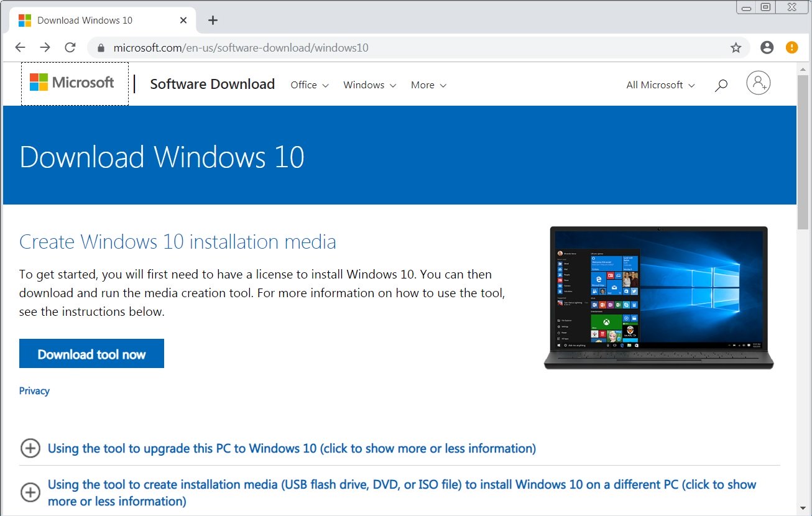Select the Download Windows 10 browser tab
Viewport: 812px width, 516px height.
click(x=103, y=20)
